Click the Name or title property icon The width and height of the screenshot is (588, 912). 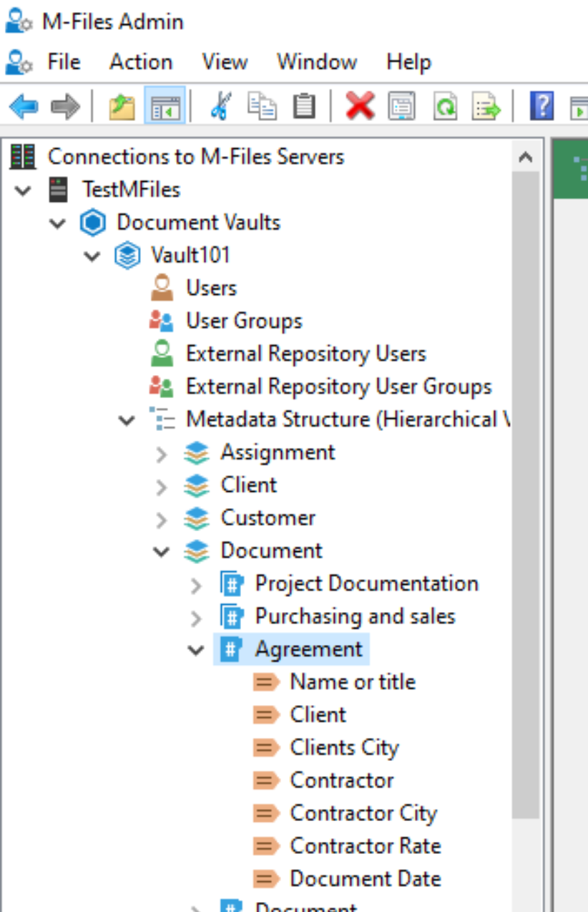point(265,682)
